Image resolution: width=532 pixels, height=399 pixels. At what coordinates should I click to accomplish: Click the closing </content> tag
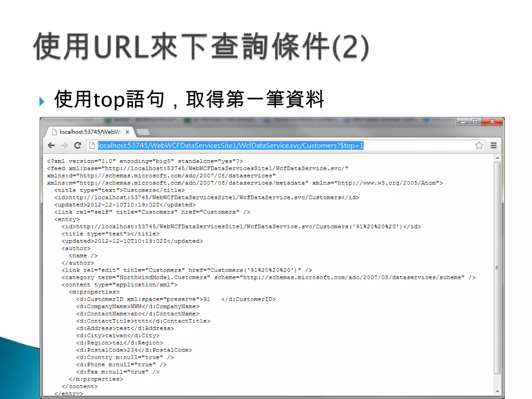[79, 387]
